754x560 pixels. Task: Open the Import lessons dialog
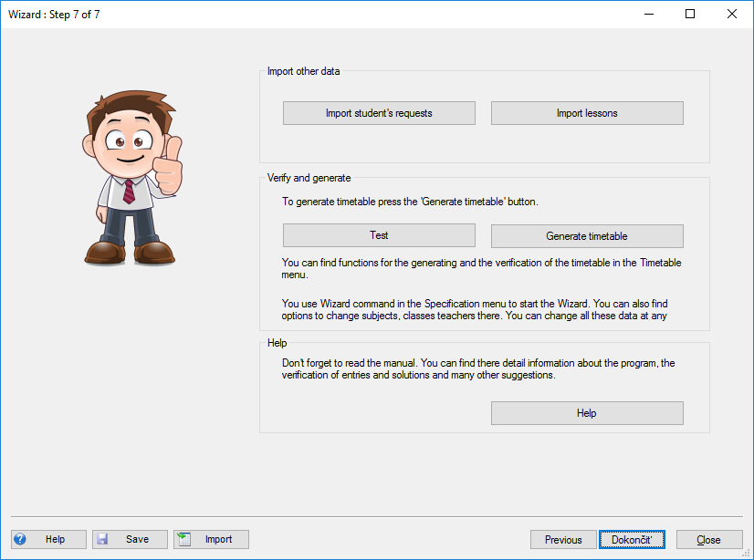coord(587,113)
